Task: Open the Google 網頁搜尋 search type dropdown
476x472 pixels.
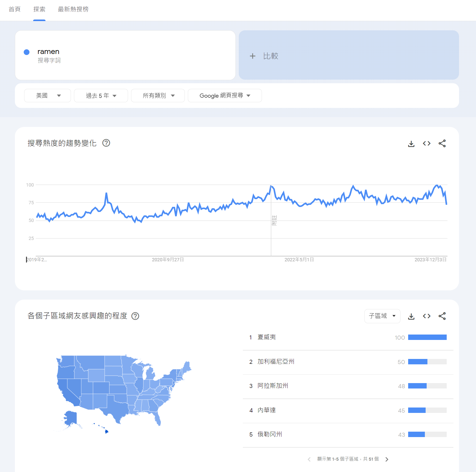Action: 225,96
